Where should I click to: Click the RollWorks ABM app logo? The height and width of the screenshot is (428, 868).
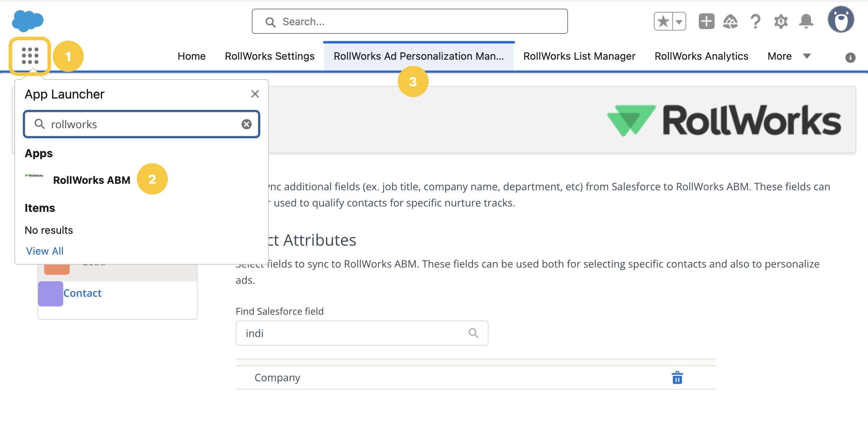click(x=34, y=176)
